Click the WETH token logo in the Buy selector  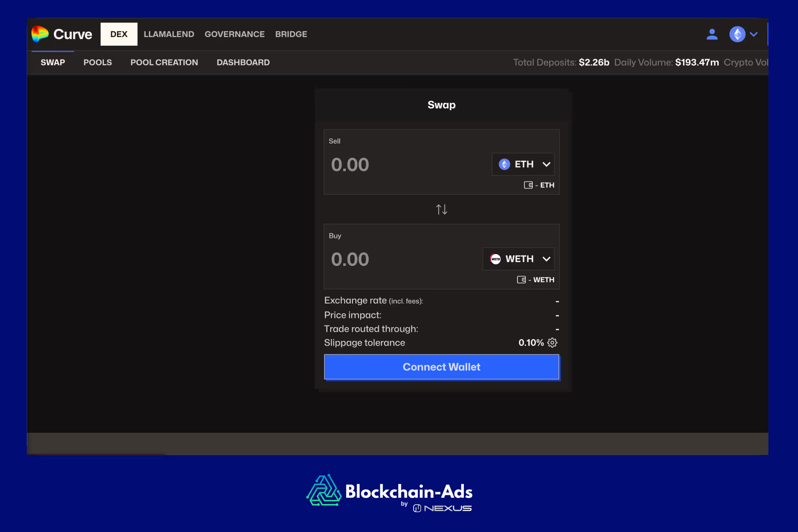pos(495,259)
